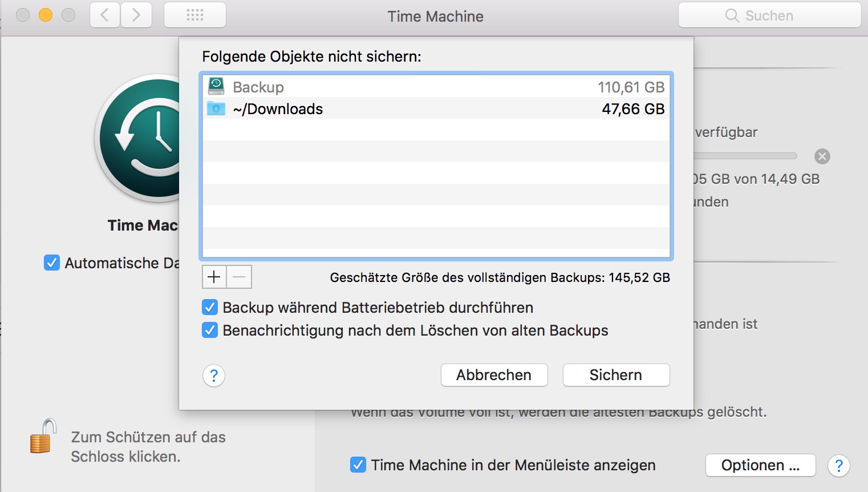Viewport: 868px width, 492px height.
Task: Go back using the left arrow button
Action: click(x=105, y=15)
